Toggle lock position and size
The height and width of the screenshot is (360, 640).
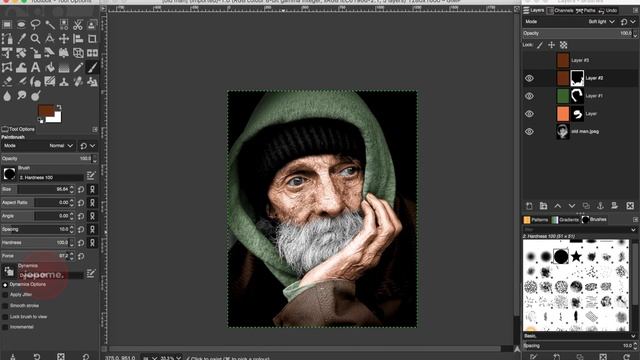click(x=551, y=45)
